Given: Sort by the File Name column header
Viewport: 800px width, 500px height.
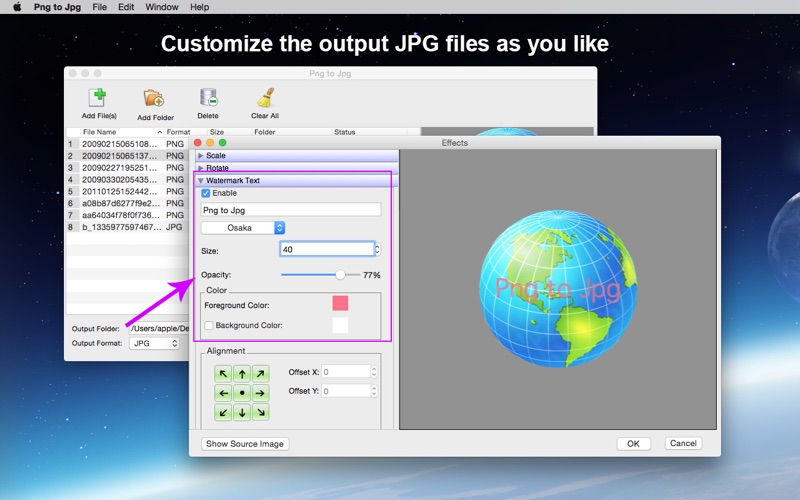Looking at the screenshot, I should [x=120, y=132].
